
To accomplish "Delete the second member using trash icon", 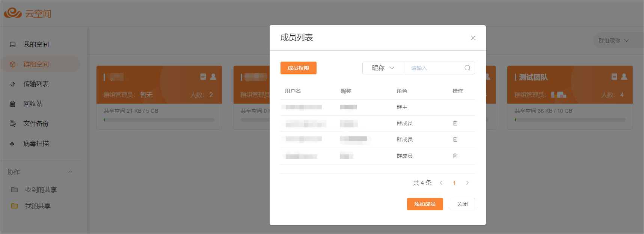I will [x=455, y=123].
